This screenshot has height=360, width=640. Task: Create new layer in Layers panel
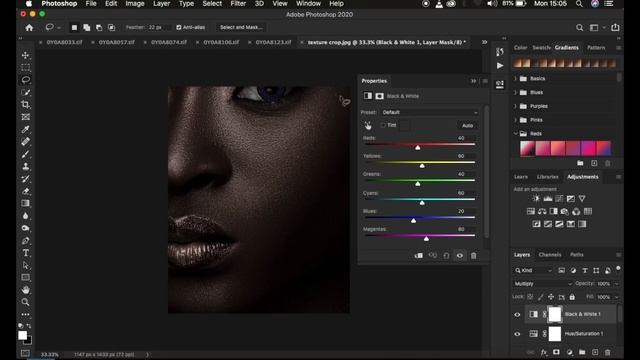point(595,352)
